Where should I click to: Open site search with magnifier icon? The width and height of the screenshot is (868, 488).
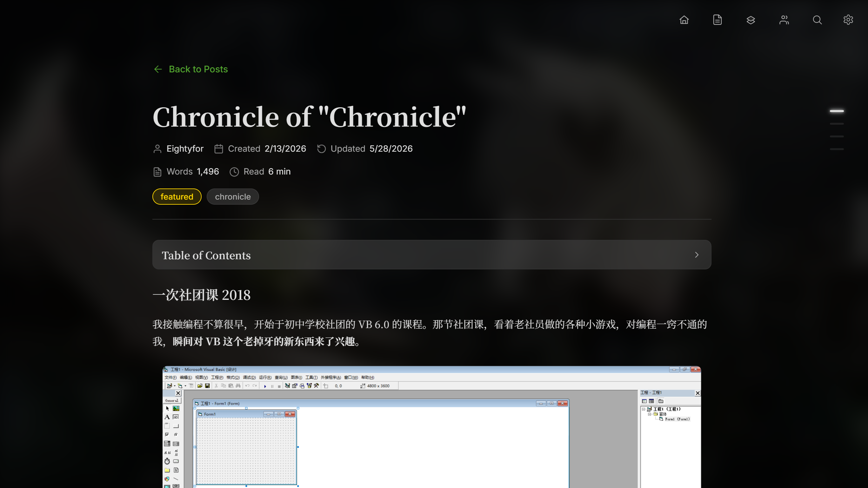pos(817,20)
